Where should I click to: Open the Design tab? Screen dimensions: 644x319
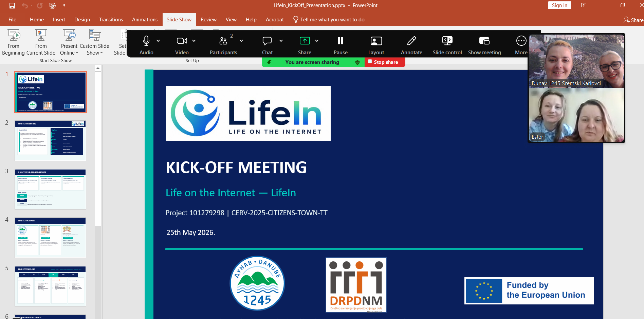(82, 20)
